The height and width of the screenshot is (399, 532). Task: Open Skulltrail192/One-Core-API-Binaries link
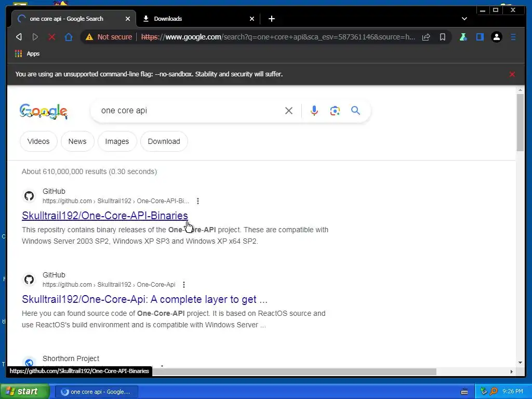(105, 216)
